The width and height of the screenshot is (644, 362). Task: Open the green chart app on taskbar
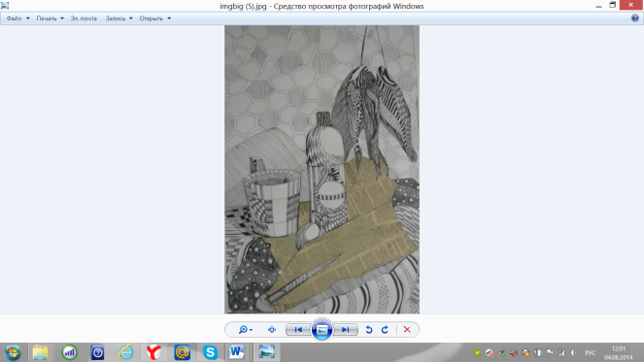pos(69,352)
